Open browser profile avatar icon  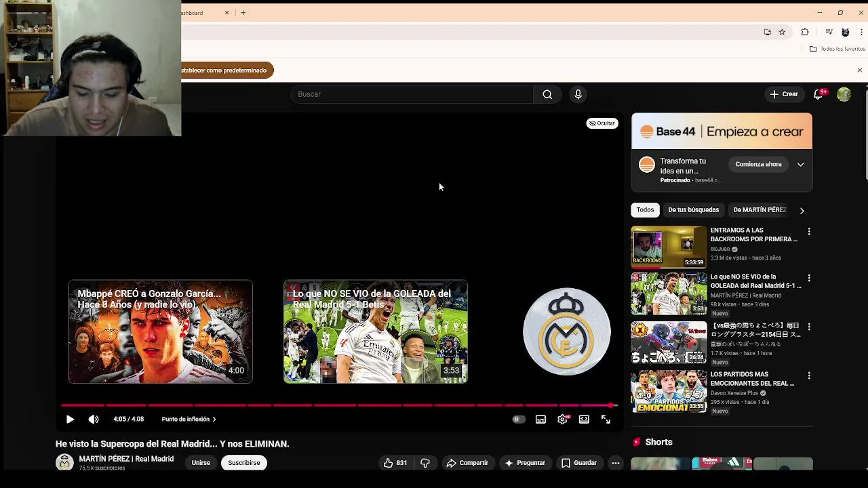point(845,32)
